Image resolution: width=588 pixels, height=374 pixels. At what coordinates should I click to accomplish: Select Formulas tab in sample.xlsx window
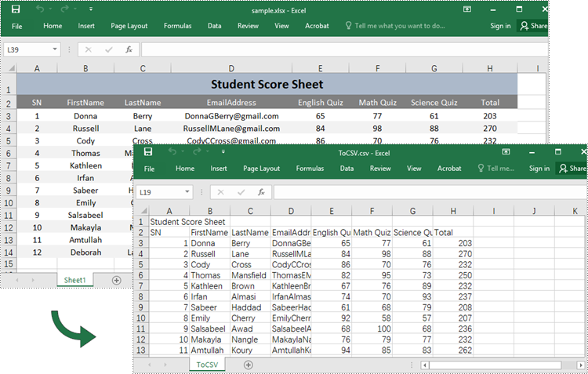pyautogui.click(x=177, y=26)
